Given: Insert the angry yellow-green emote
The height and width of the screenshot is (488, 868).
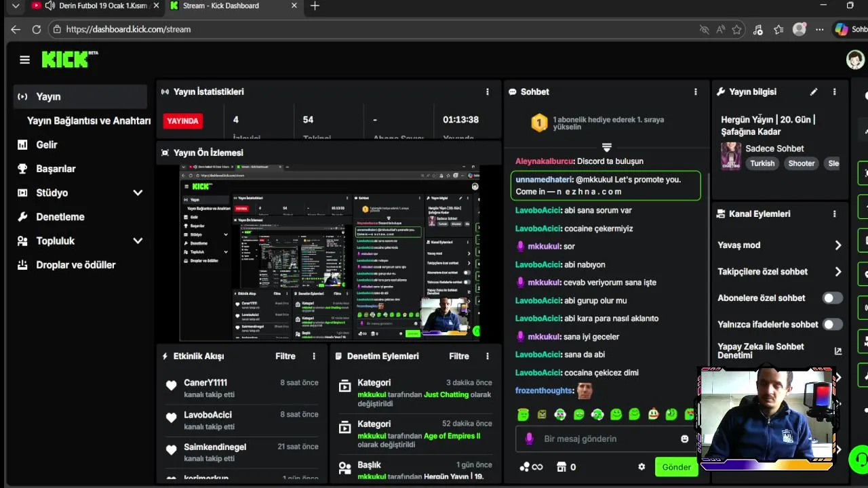Looking at the screenshot, I should (542, 414).
